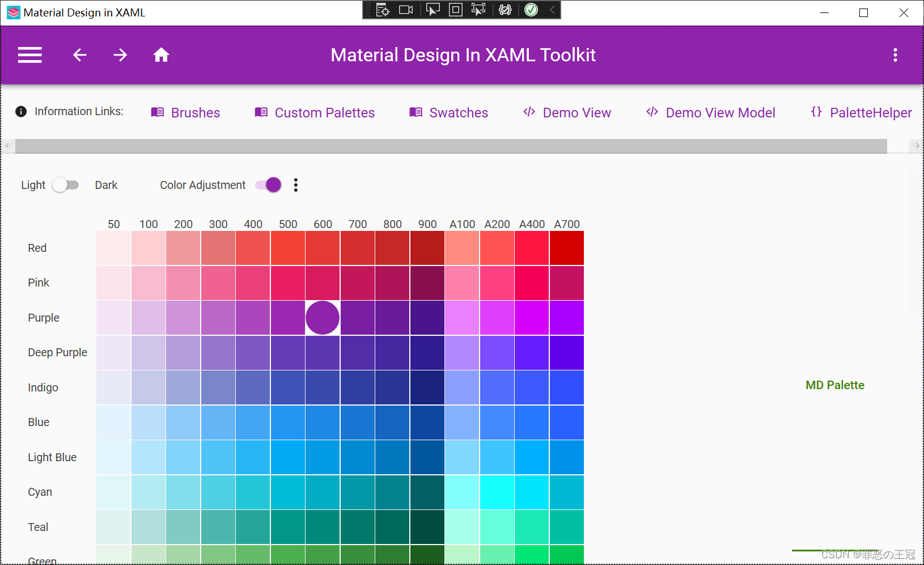Collapse the debug toolbar with its chevron
The image size is (924, 565).
(552, 10)
